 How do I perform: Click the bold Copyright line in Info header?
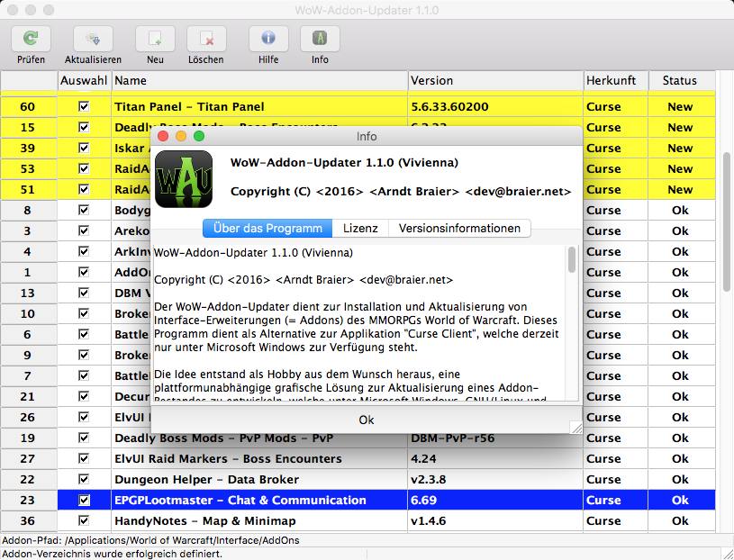coord(401,192)
